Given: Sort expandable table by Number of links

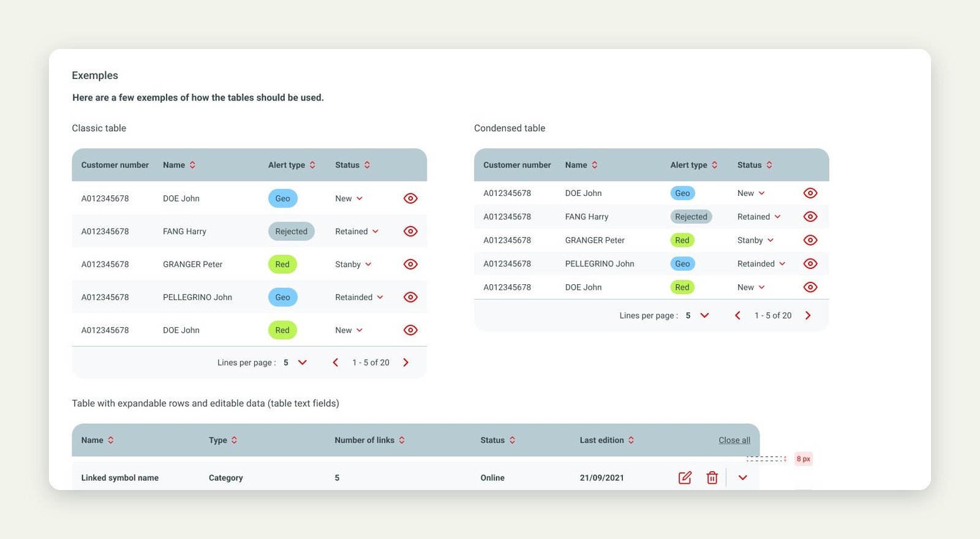Looking at the screenshot, I should tap(402, 440).
